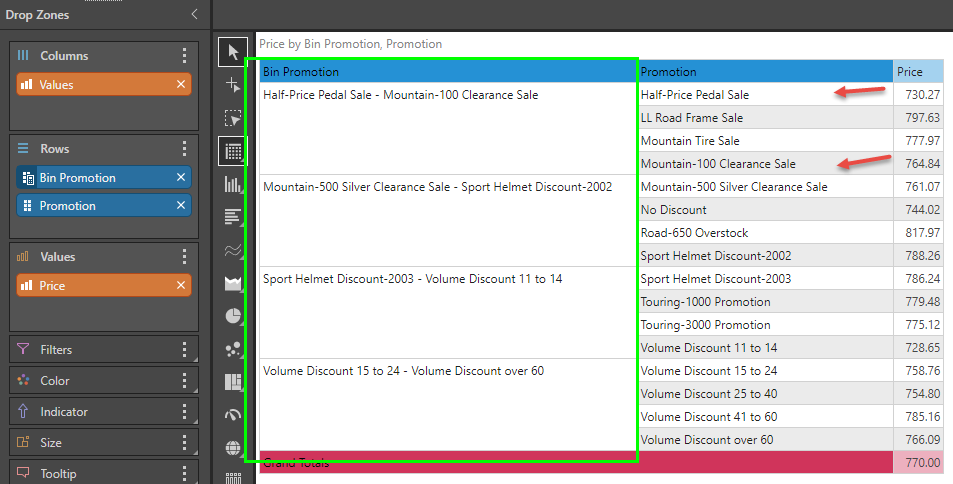
Task: Pick the horizontal bar chart icon
Action: pos(233,217)
